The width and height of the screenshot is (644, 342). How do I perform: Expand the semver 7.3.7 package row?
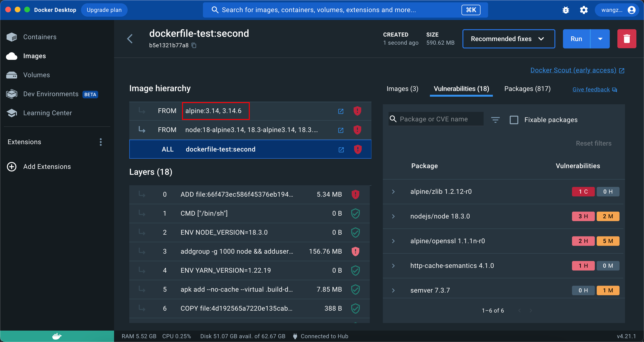pyautogui.click(x=393, y=290)
